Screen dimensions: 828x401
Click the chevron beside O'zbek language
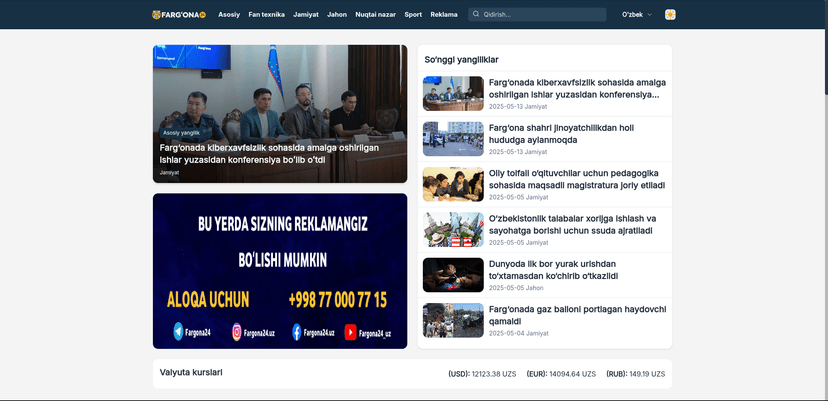tap(650, 14)
